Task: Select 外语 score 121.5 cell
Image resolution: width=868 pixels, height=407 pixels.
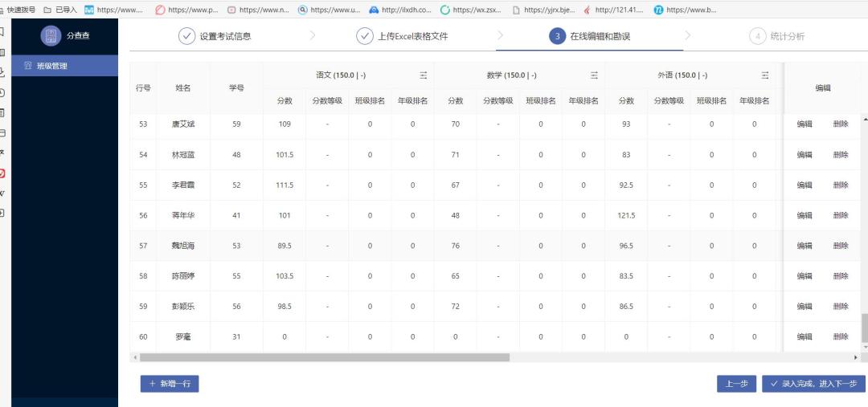Action: tap(626, 216)
